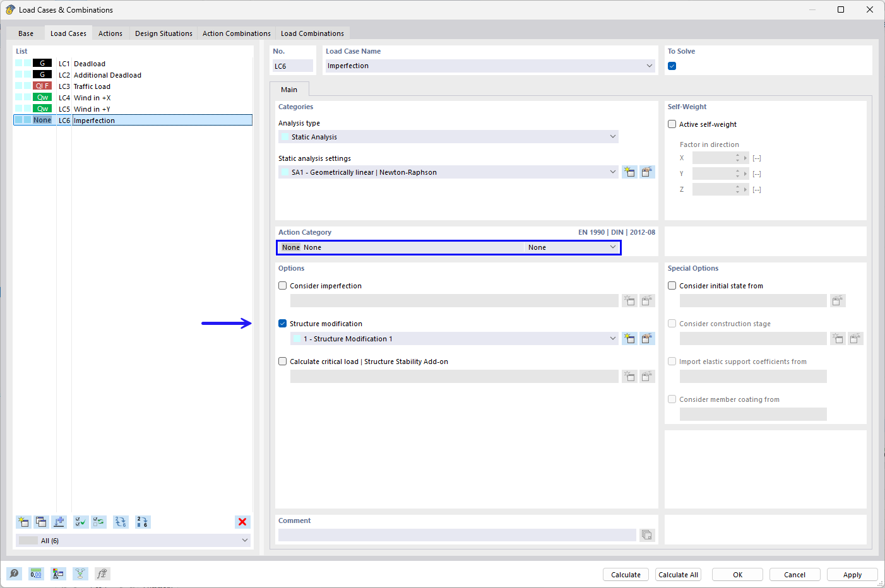
Task: Click the Y direction factor stepper
Action: (x=737, y=174)
